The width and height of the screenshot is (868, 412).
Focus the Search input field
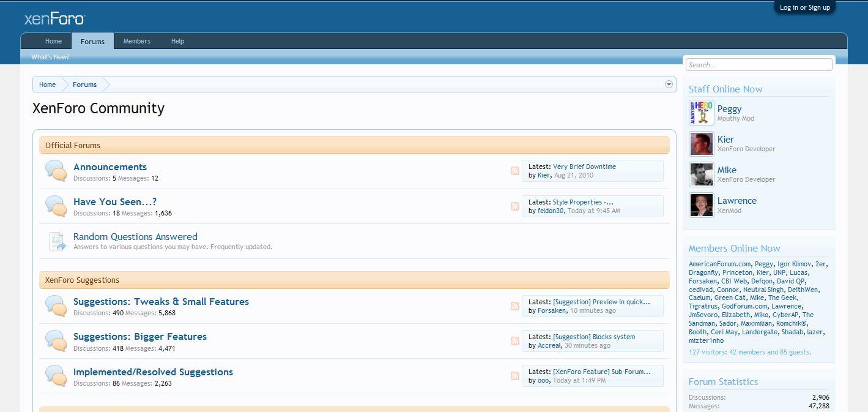pos(759,65)
